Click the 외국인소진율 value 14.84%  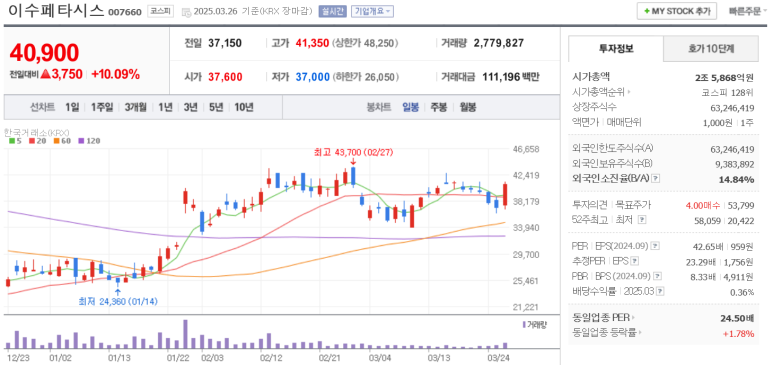pyautogui.click(x=736, y=179)
